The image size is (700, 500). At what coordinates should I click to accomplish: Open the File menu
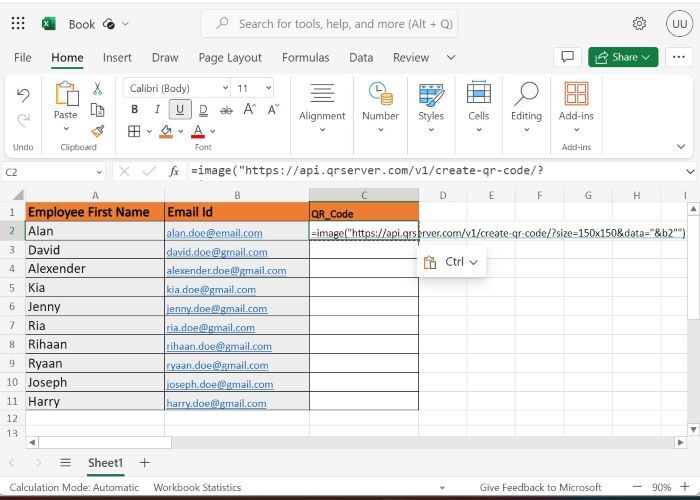(x=23, y=58)
